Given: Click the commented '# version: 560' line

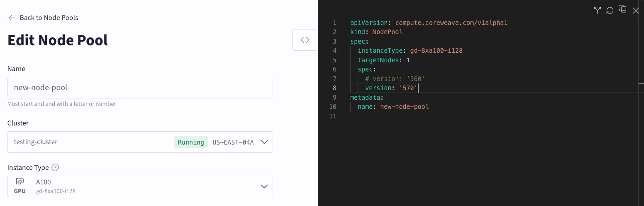Looking at the screenshot, I should (395, 79).
